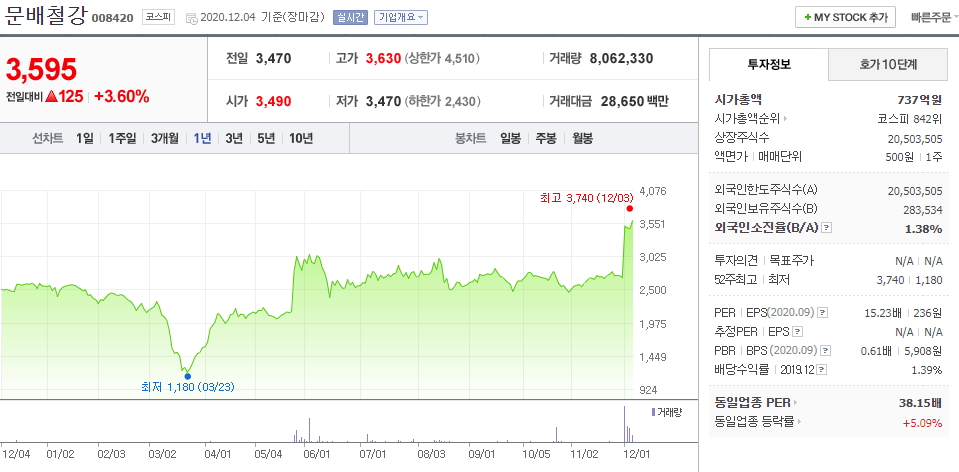Select the 3년 line chart period
The height and width of the screenshot is (472, 959).
click(x=234, y=138)
